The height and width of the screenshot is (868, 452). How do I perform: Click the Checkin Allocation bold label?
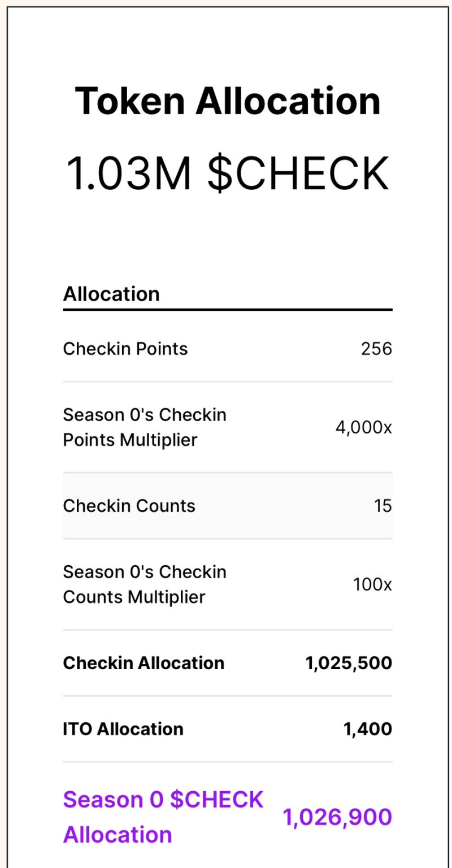click(x=144, y=663)
